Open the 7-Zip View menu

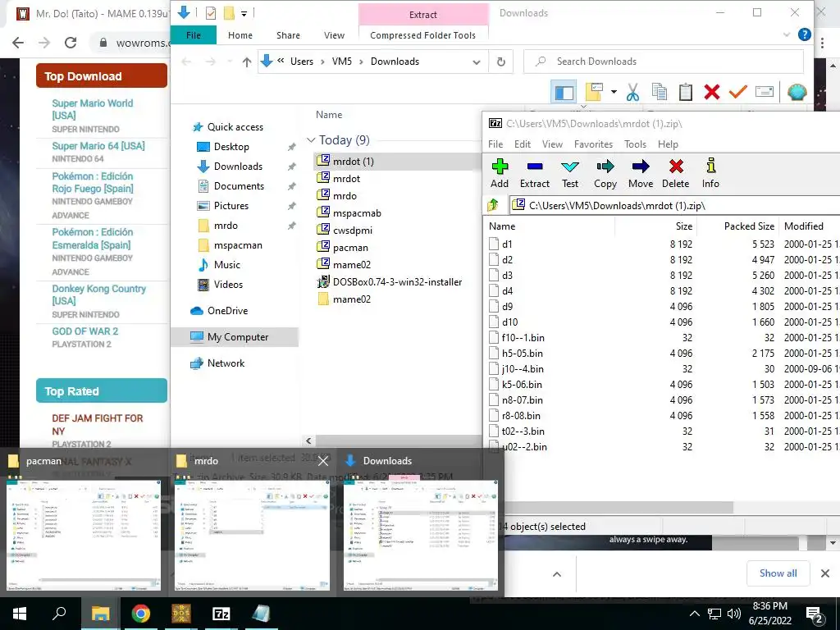click(x=552, y=144)
